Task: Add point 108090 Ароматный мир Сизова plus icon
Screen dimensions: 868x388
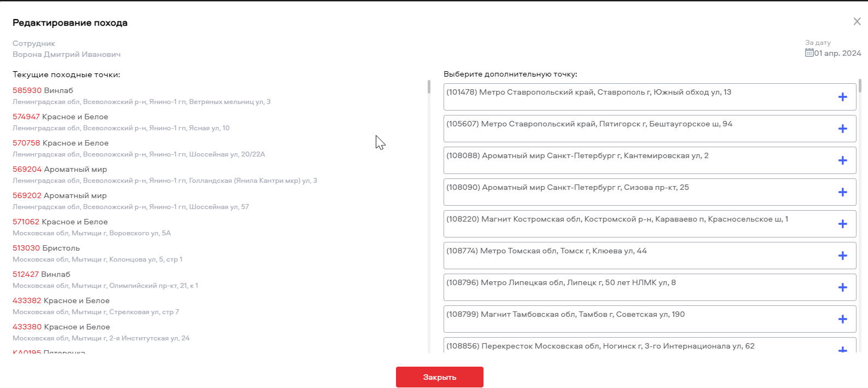Action: (x=842, y=192)
